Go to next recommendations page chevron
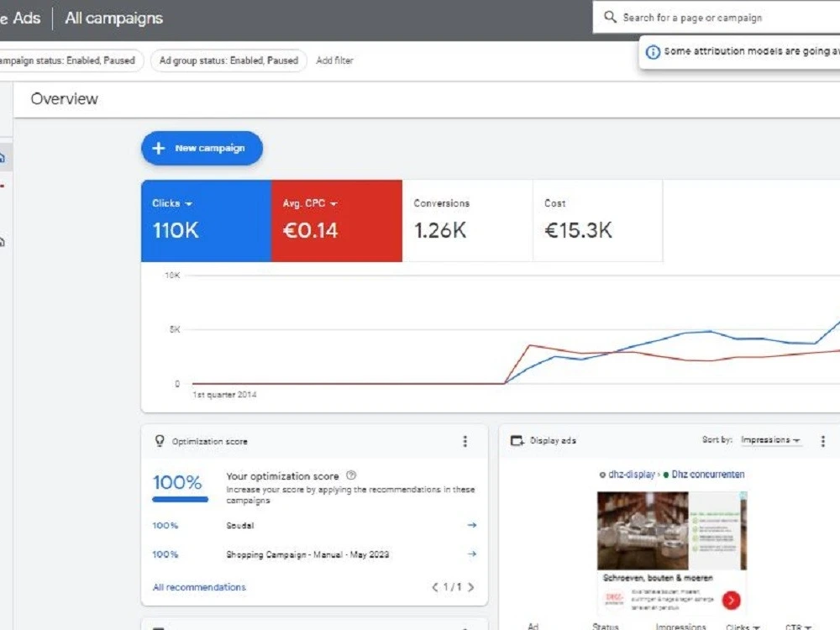 [x=471, y=587]
